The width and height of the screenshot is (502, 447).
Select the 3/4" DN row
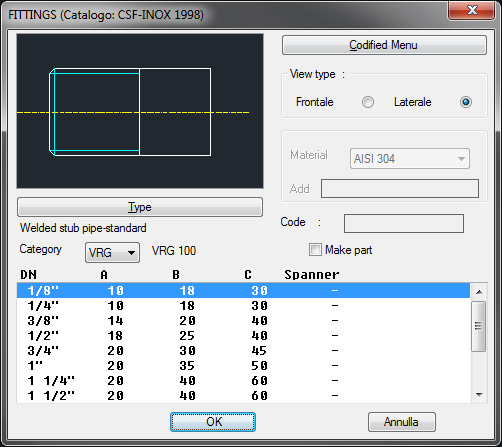243,351
